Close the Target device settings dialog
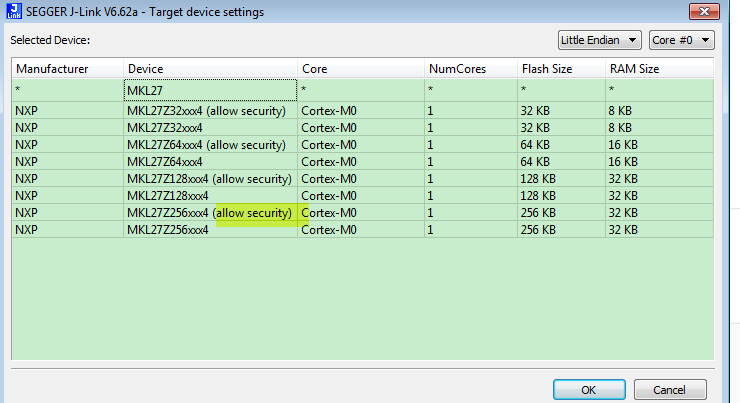740x403 pixels. tap(703, 10)
